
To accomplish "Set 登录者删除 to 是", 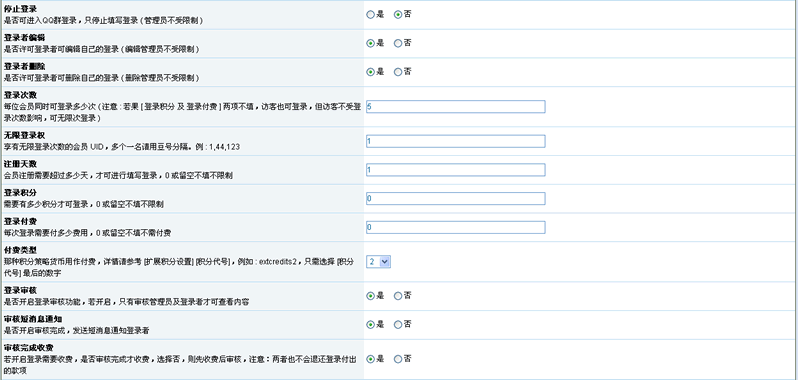I will point(370,72).
